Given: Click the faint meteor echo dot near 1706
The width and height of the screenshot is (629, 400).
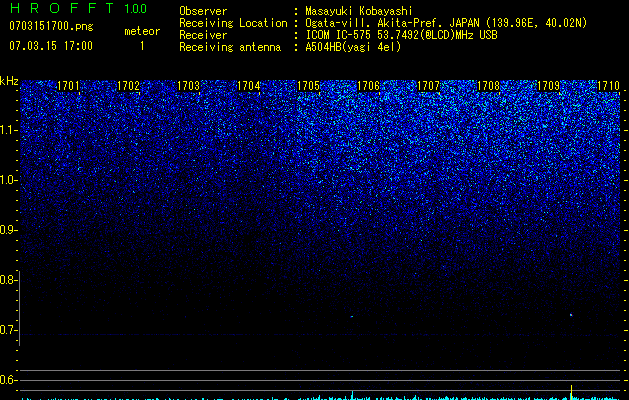Looking at the screenshot, I should [x=352, y=317].
